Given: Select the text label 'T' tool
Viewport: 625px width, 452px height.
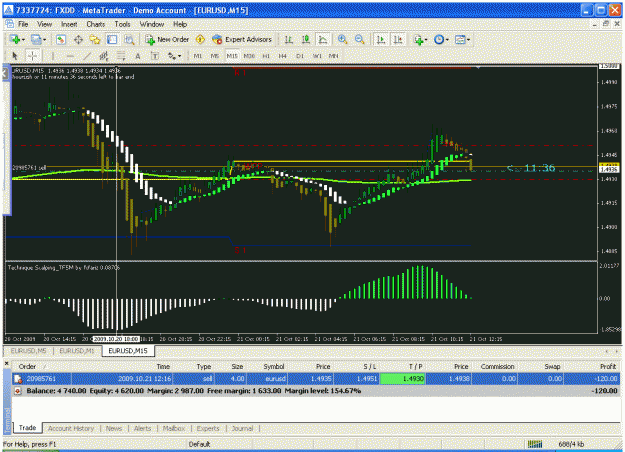Looking at the screenshot, I should [155, 56].
